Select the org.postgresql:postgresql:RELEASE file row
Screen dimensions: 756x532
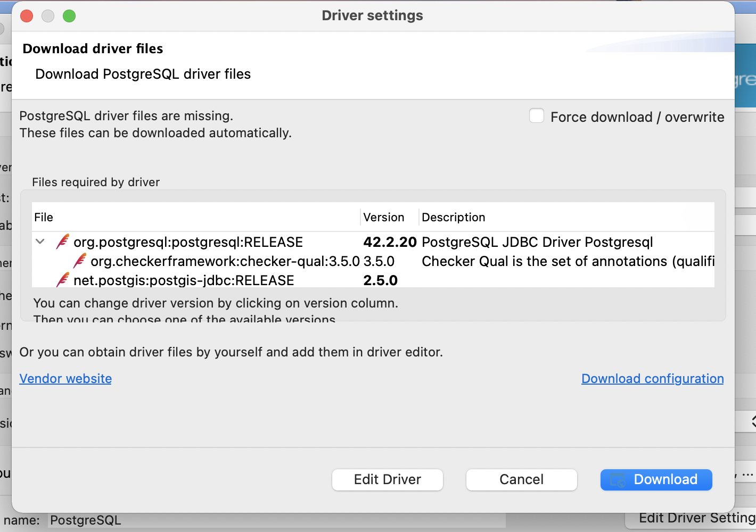point(373,242)
